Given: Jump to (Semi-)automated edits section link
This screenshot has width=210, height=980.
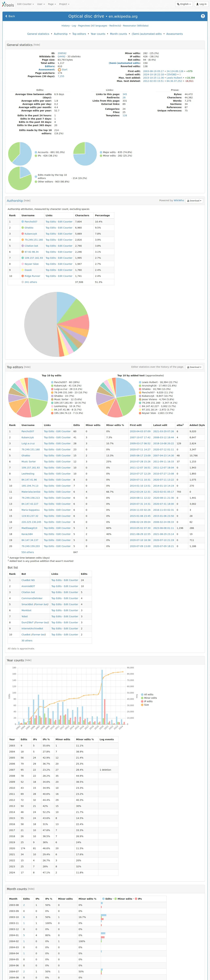Looking at the screenshot, I should pyautogui.click(x=147, y=34).
